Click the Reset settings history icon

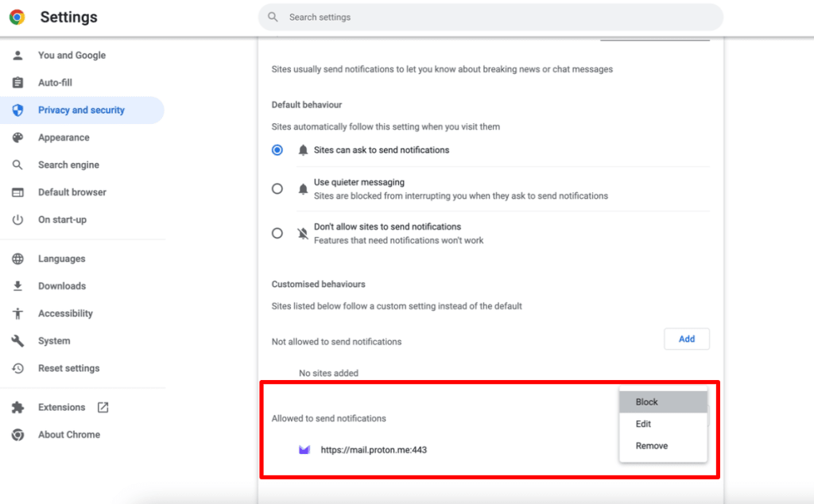[x=17, y=368]
